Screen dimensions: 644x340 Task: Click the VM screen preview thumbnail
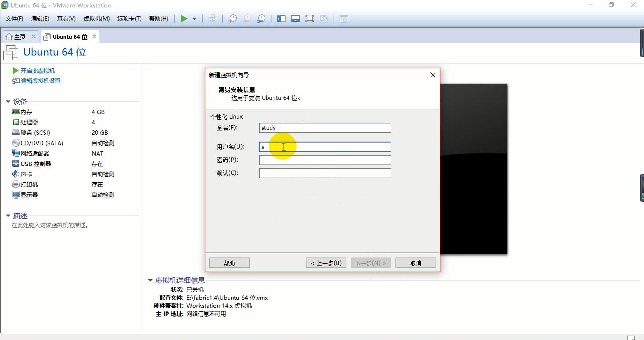pyautogui.click(x=474, y=169)
